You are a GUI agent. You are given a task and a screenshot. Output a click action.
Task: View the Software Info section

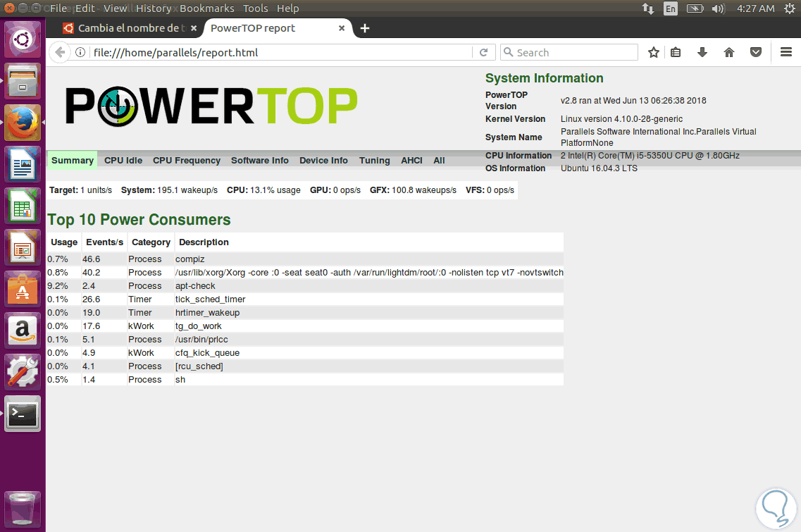[259, 161]
